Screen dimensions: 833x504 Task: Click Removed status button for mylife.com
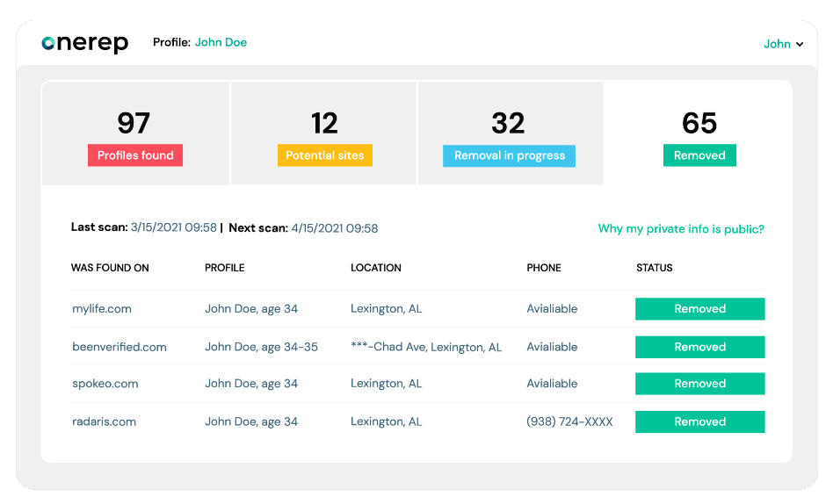[x=699, y=308]
